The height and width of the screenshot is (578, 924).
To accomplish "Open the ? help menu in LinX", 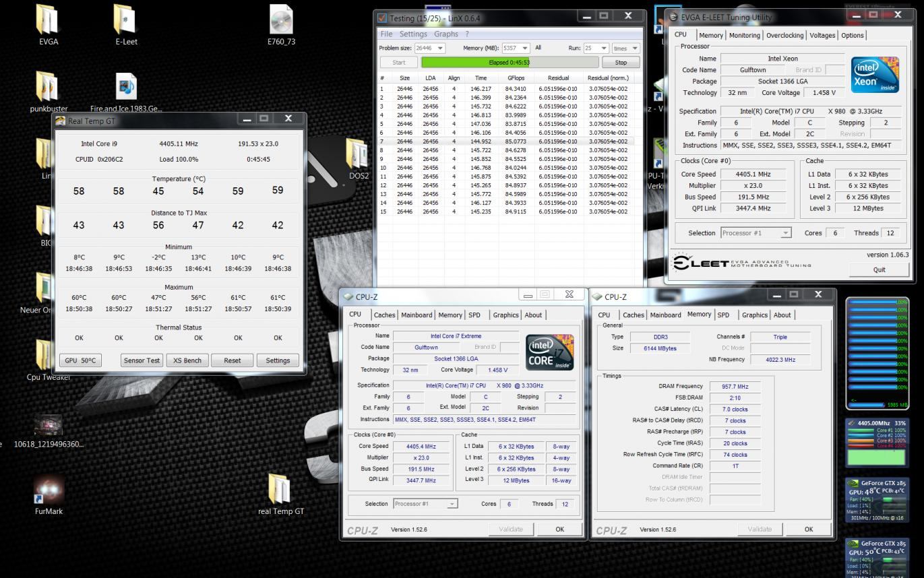I will [467, 34].
